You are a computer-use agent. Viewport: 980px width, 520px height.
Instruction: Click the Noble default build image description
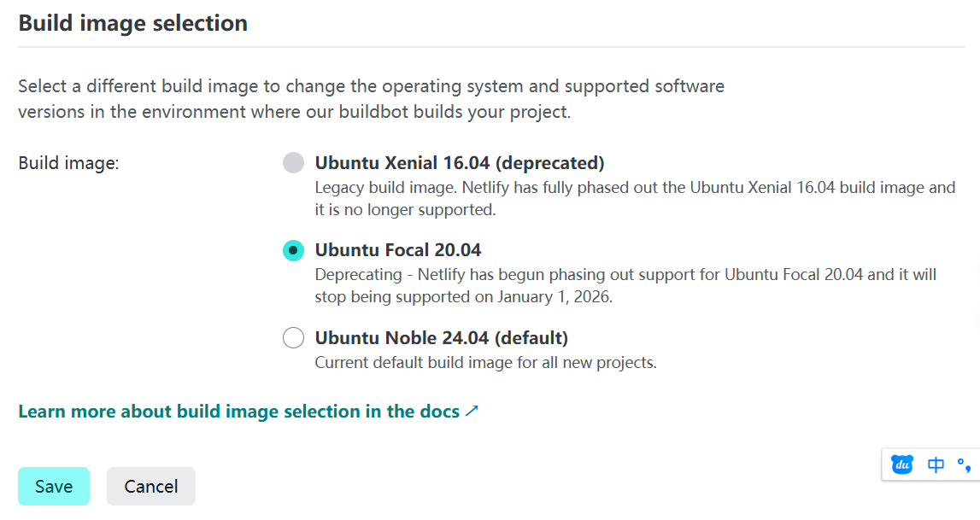tap(486, 362)
